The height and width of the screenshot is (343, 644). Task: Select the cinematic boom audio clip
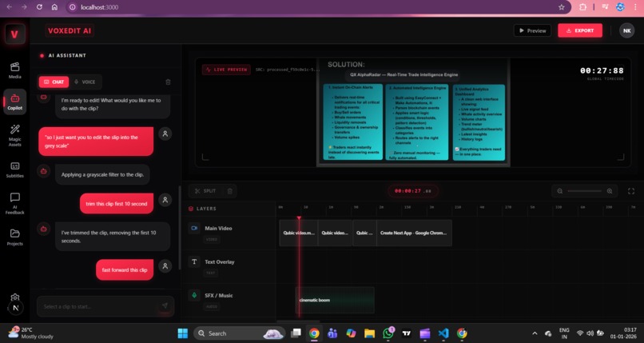click(335, 301)
